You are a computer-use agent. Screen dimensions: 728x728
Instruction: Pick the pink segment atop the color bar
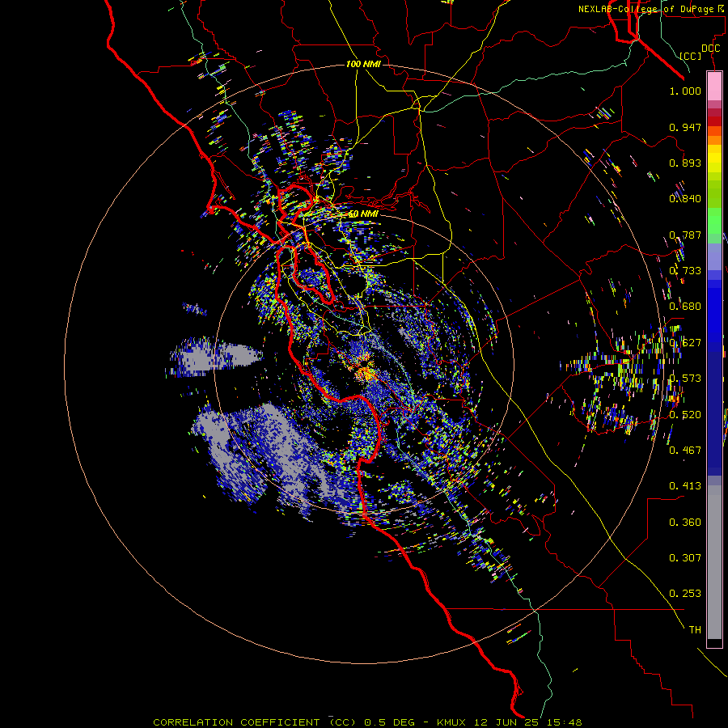(714, 86)
